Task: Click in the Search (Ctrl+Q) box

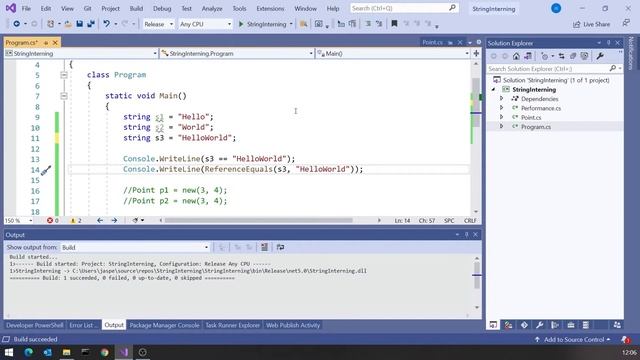Action: (x=404, y=8)
